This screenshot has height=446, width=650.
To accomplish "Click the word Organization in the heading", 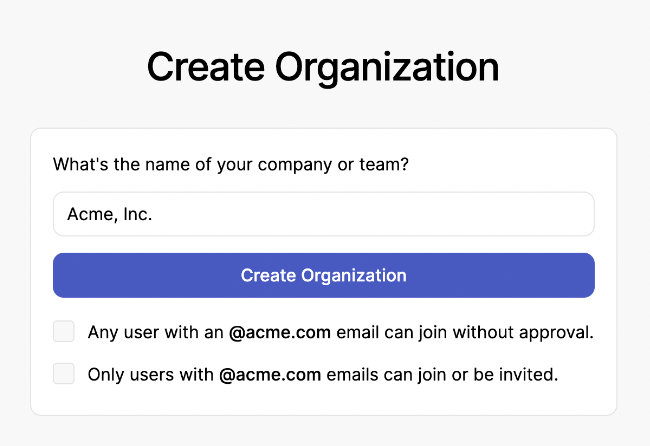I will click(x=387, y=69).
